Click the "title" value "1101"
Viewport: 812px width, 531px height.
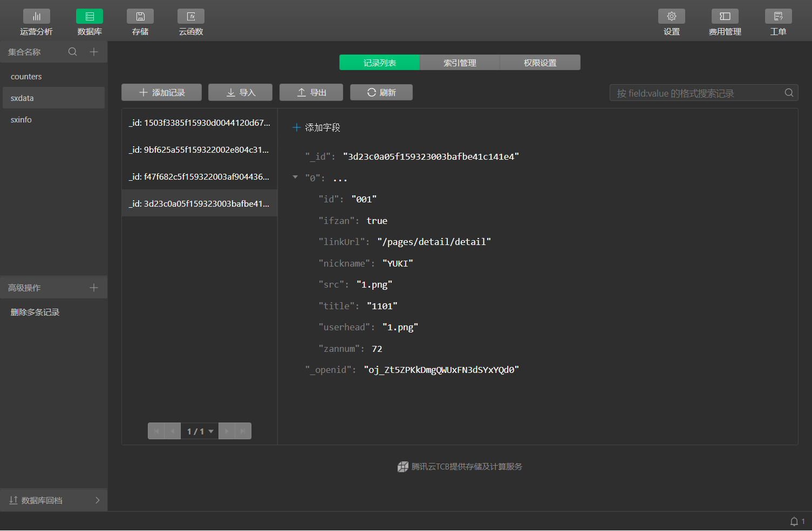pos(382,306)
